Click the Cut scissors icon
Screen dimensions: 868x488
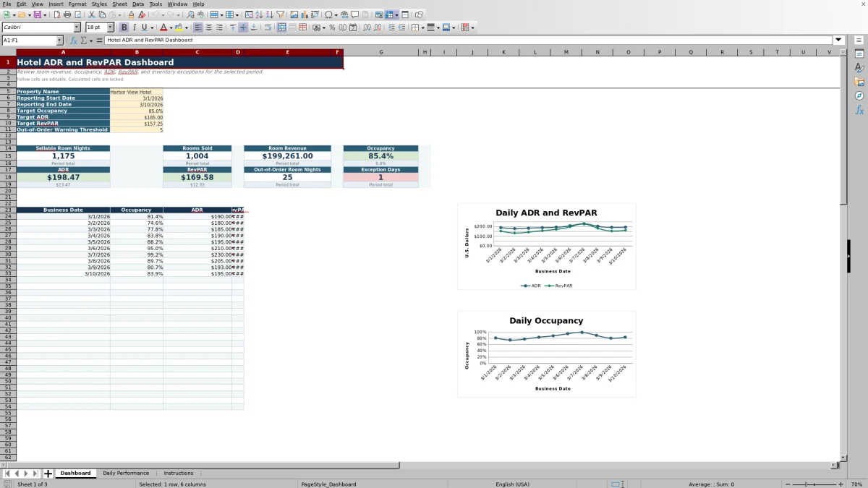[92, 14]
